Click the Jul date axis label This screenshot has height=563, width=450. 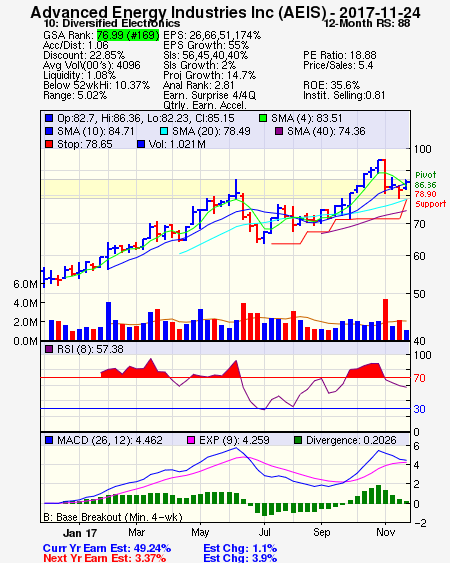264,532
